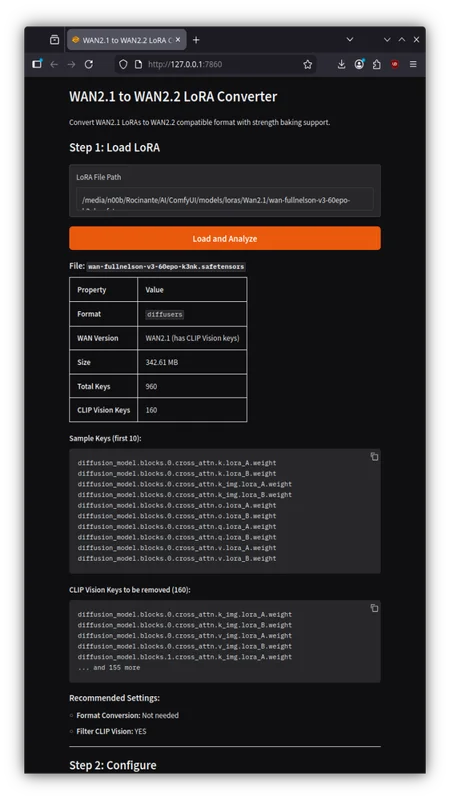
Task: Toggle the browser sidebar icon
Action: 37,64
